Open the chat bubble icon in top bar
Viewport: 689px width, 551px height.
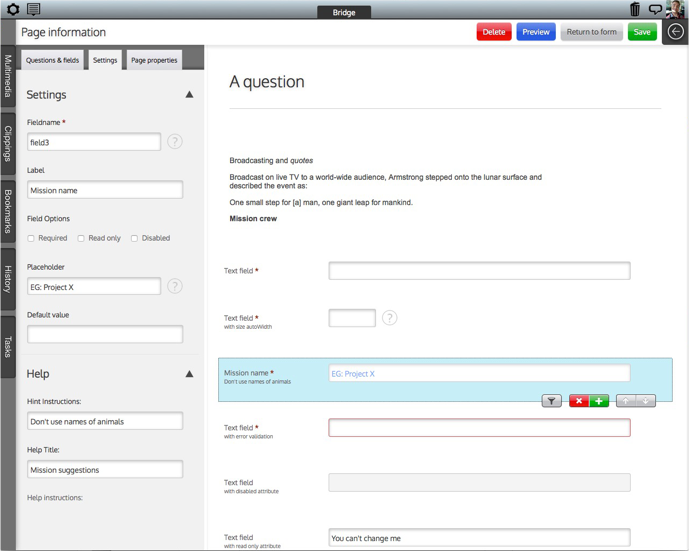tap(655, 9)
